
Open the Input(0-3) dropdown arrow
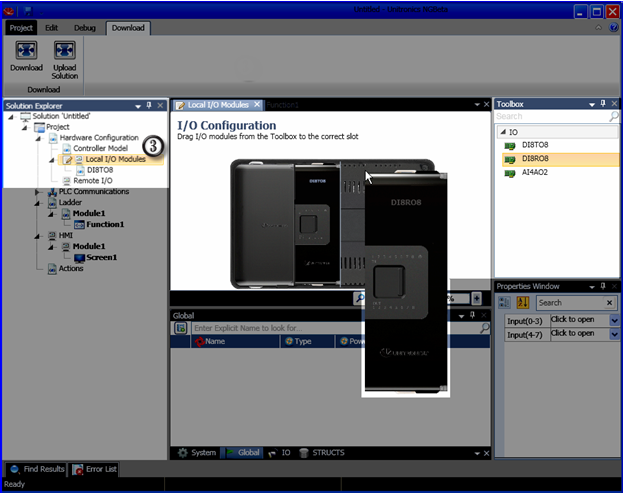614,320
